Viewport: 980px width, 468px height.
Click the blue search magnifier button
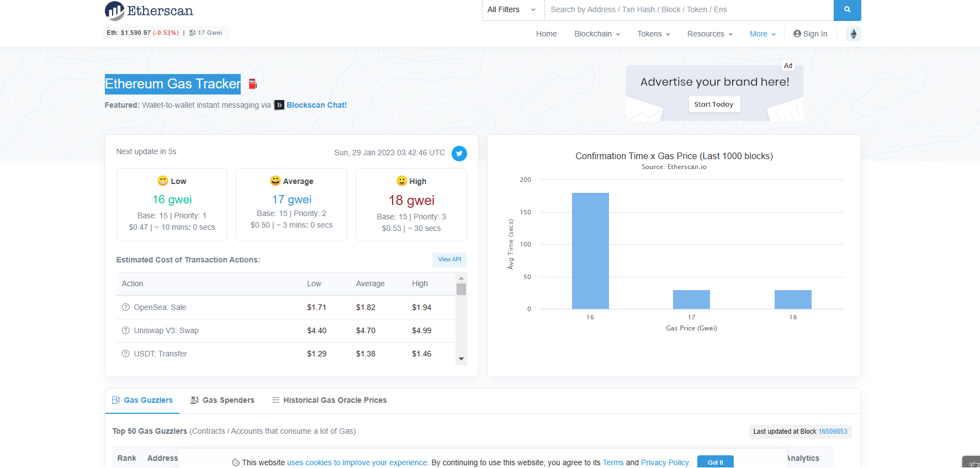pyautogui.click(x=847, y=9)
